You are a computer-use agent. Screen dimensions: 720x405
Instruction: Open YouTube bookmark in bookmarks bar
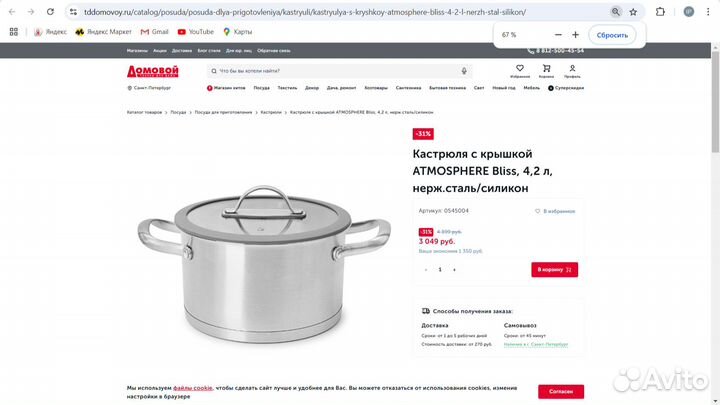pos(196,32)
